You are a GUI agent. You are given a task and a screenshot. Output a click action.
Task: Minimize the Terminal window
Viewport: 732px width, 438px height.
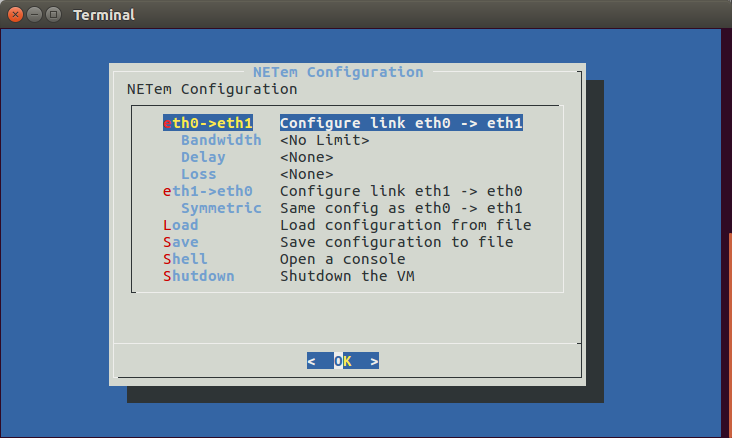[35, 14]
